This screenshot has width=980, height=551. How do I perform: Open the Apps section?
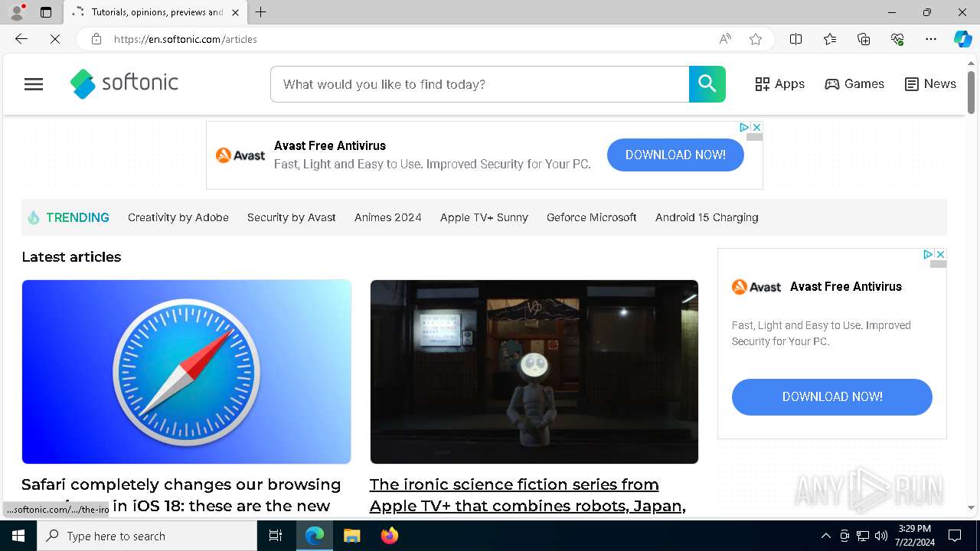pyautogui.click(x=779, y=84)
